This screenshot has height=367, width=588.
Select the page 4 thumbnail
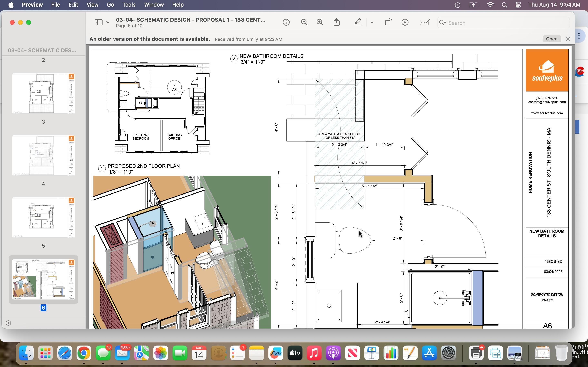43,156
